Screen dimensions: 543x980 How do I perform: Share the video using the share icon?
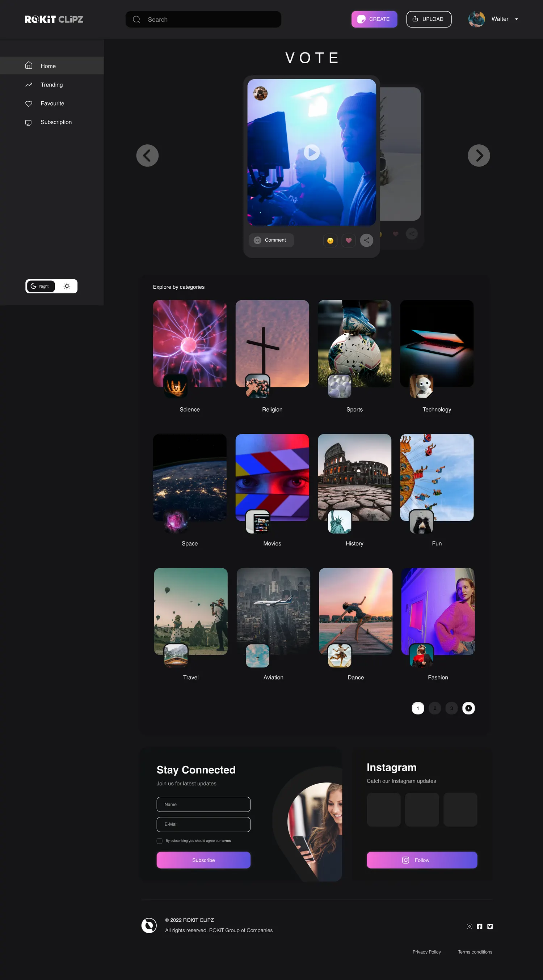click(x=367, y=241)
